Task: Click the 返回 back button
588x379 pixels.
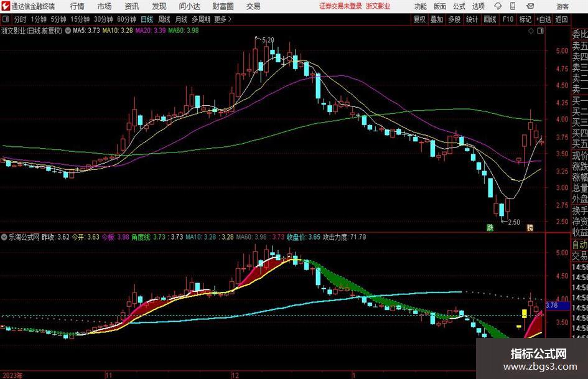Action: [561, 19]
